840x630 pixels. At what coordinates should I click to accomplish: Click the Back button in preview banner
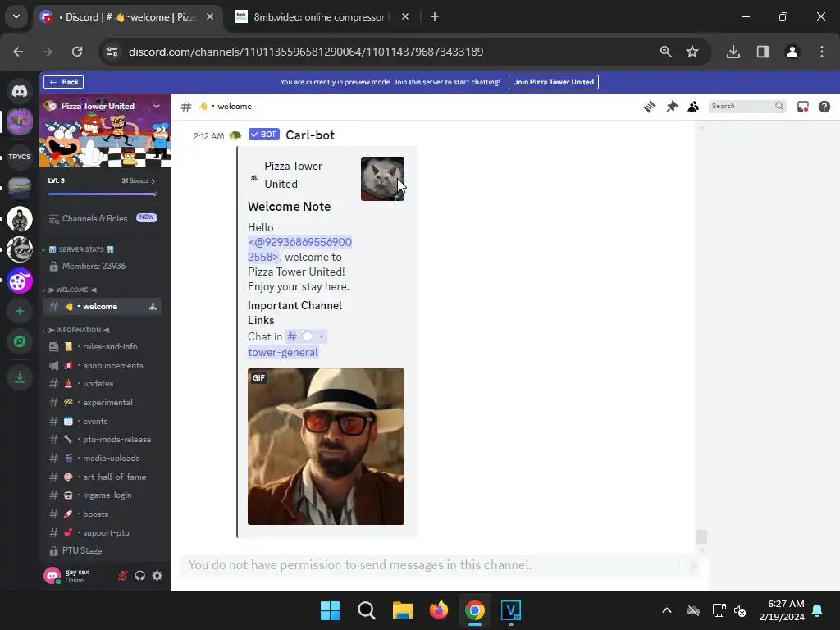[63, 82]
